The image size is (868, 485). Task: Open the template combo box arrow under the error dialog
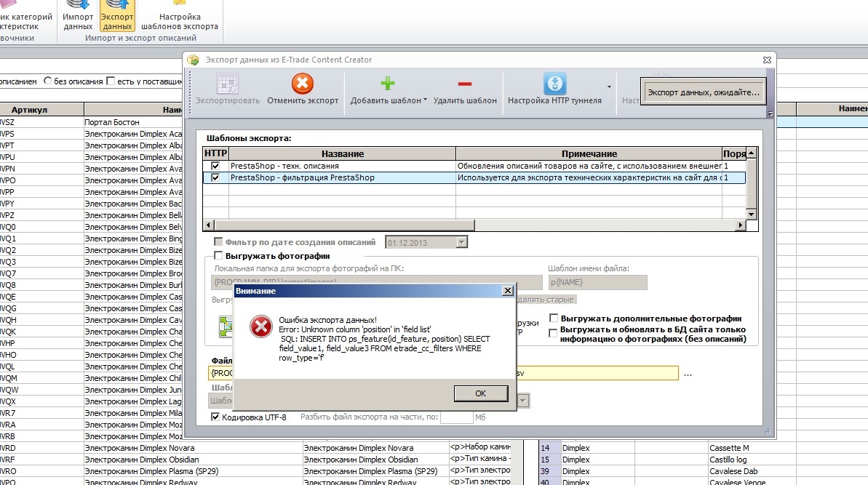point(523,401)
